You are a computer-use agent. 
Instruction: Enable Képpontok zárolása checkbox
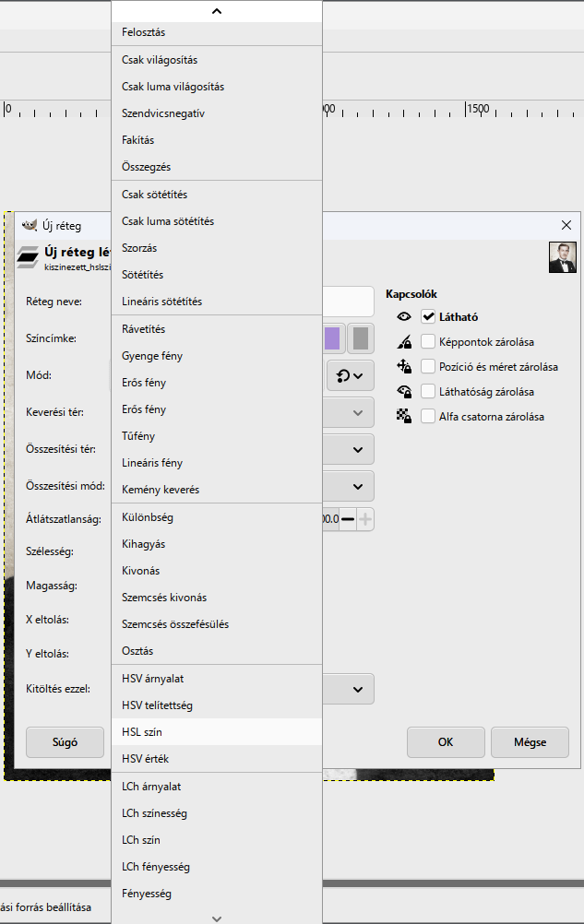[x=428, y=342]
